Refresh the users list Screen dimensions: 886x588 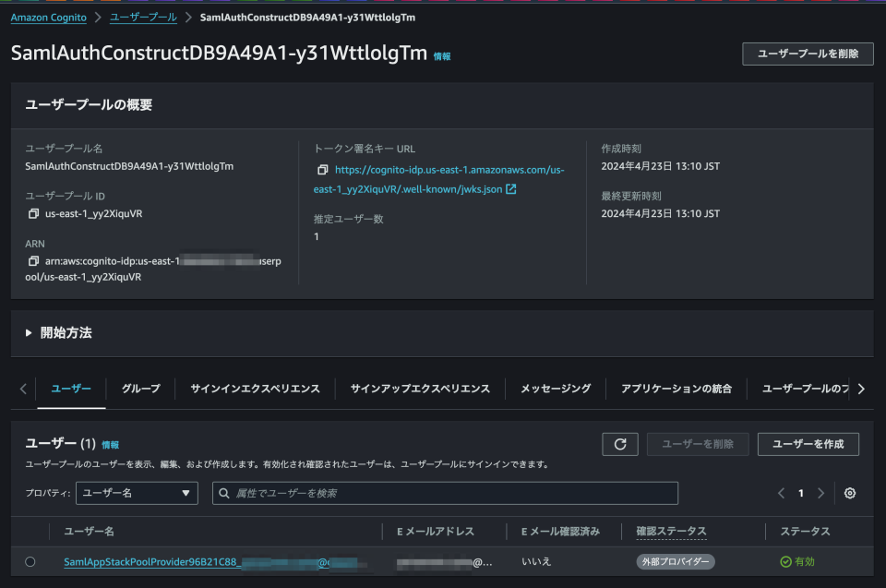tap(620, 444)
